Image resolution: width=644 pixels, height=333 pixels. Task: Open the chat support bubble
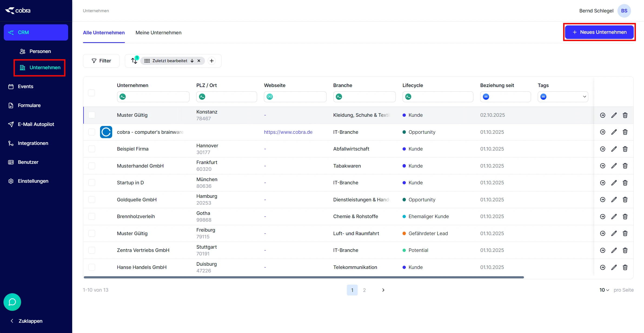[12, 302]
